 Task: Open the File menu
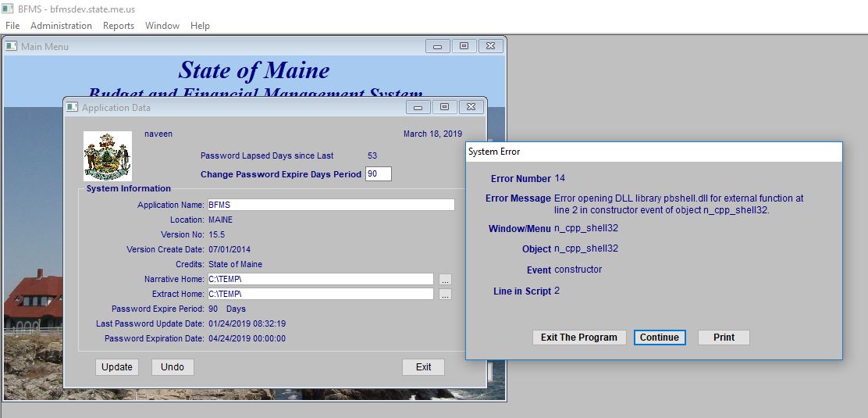point(12,26)
